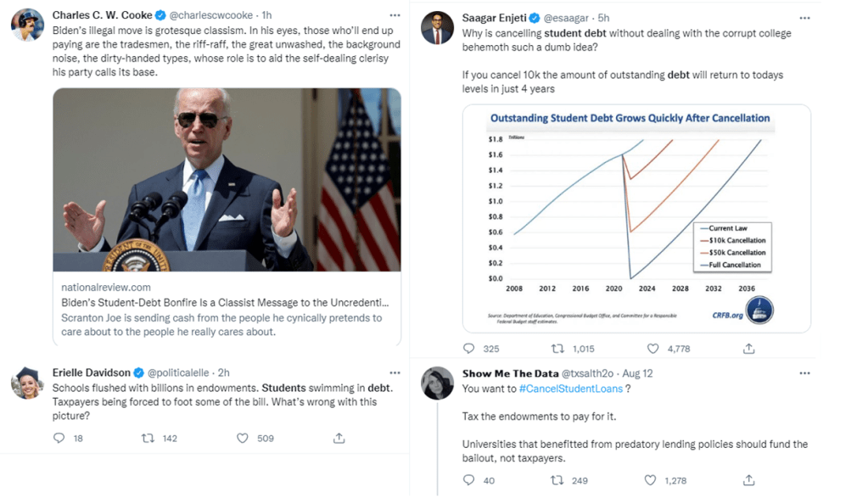Open more options on Charles Cooke's tweet

coord(395,15)
